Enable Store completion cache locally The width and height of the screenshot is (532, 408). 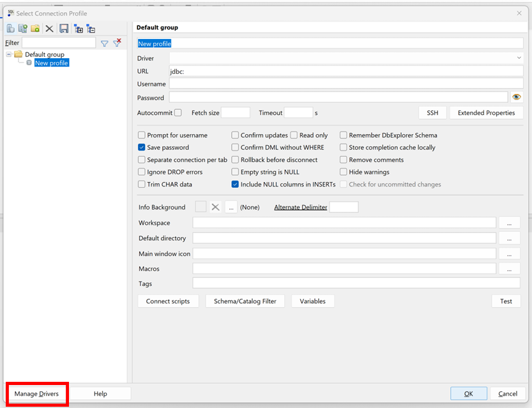(x=344, y=147)
